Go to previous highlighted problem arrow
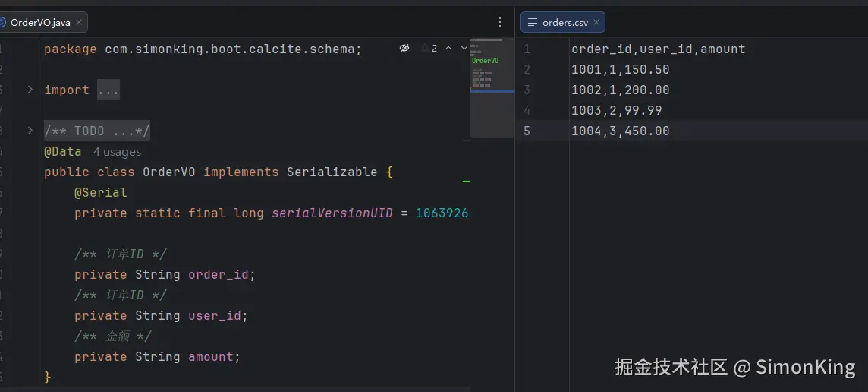Image resolution: width=868 pixels, height=392 pixels. (x=448, y=48)
